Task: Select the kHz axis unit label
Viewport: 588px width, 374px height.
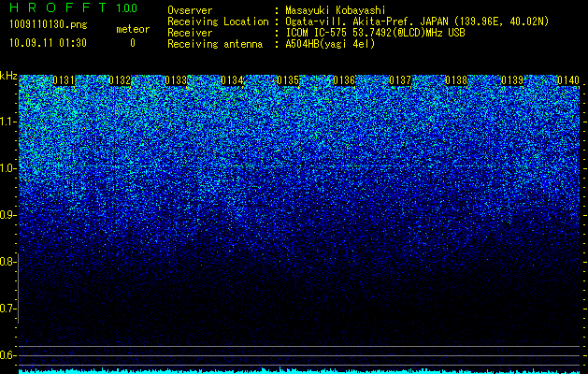Action: [8, 76]
